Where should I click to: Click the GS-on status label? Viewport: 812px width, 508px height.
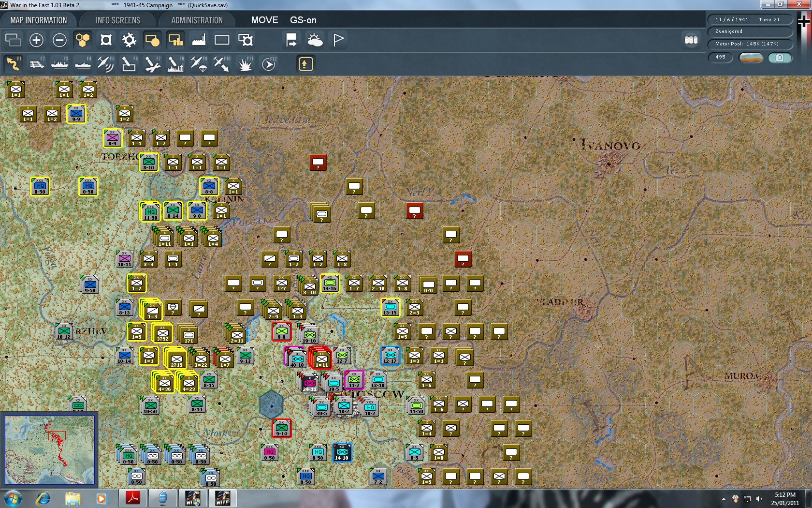303,20
